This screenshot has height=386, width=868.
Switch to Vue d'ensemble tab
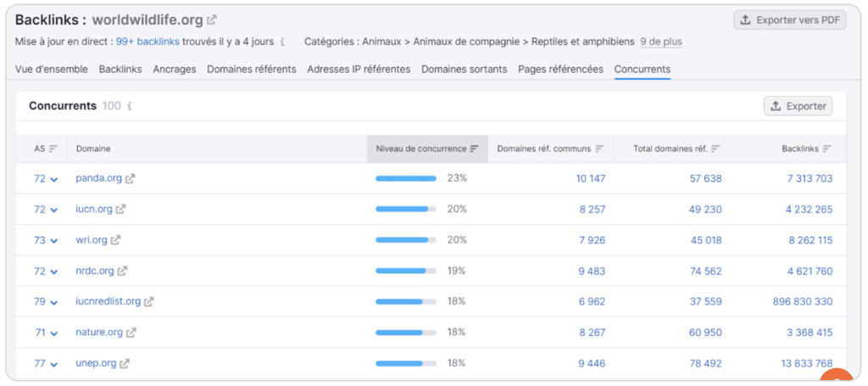click(52, 70)
